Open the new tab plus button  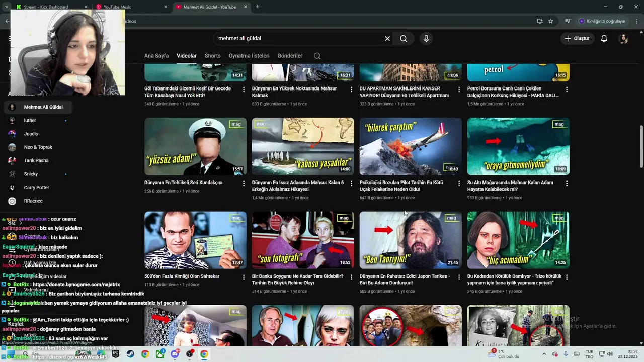(258, 7)
